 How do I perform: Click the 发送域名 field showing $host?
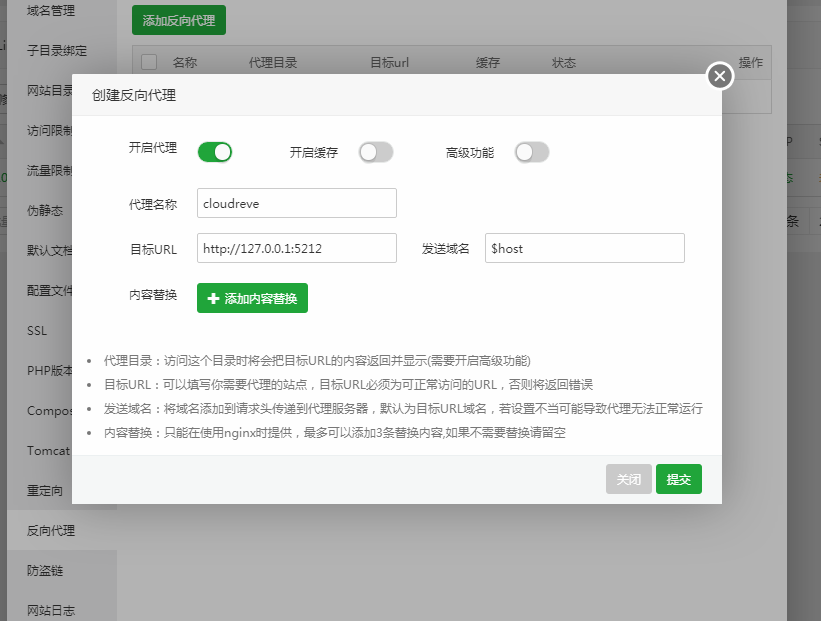point(584,248)
